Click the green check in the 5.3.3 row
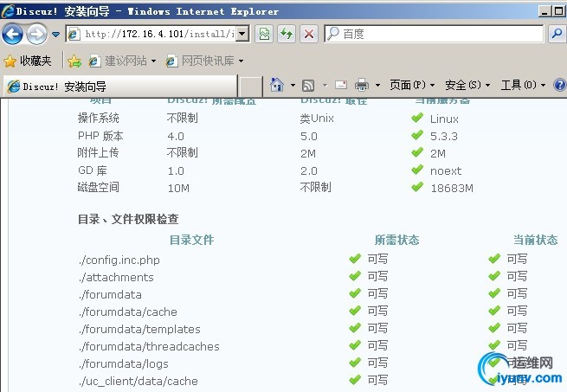Image resolution: width=567 pixels, height=392 pixels. click(x=417, y=135)
